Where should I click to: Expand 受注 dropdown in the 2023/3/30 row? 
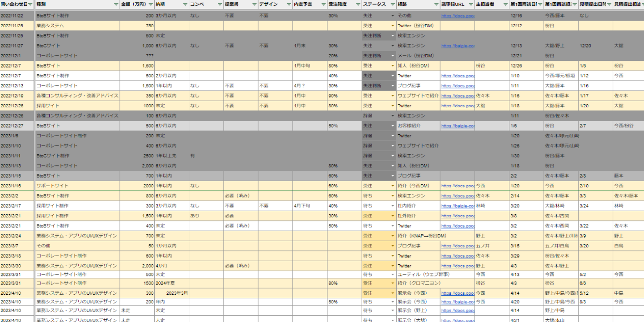point(393,266)
